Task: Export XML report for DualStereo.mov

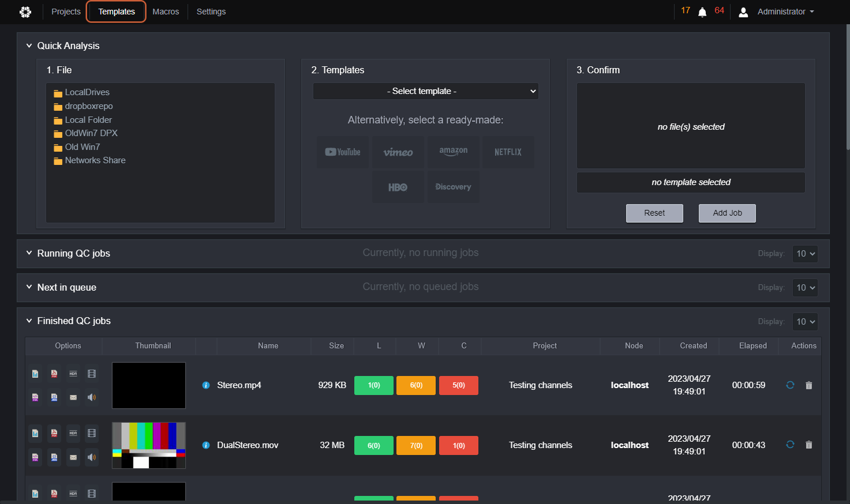Action: (x=35, y=457)
